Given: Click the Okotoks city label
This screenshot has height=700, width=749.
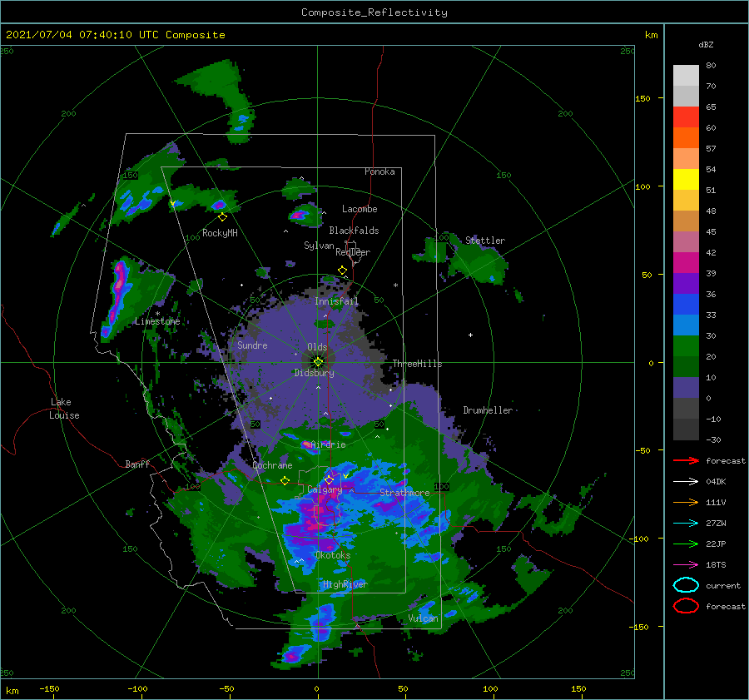Looking at the screenshot, I should 334,555.
